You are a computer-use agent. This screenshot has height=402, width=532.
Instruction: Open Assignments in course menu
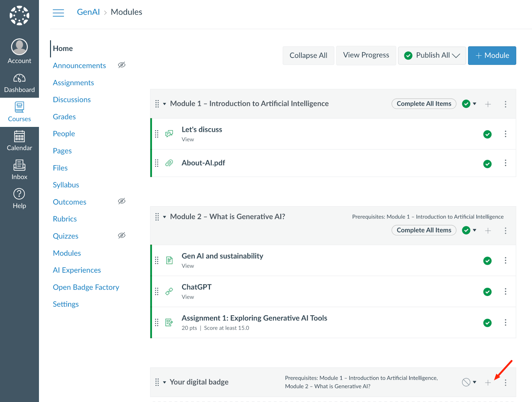[x=73, y=83]
